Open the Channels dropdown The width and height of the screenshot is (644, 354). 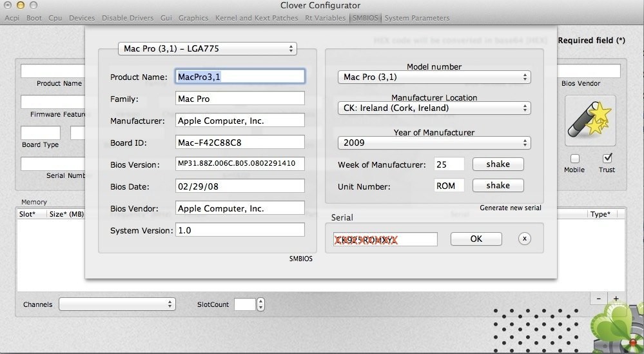(117, 304)
